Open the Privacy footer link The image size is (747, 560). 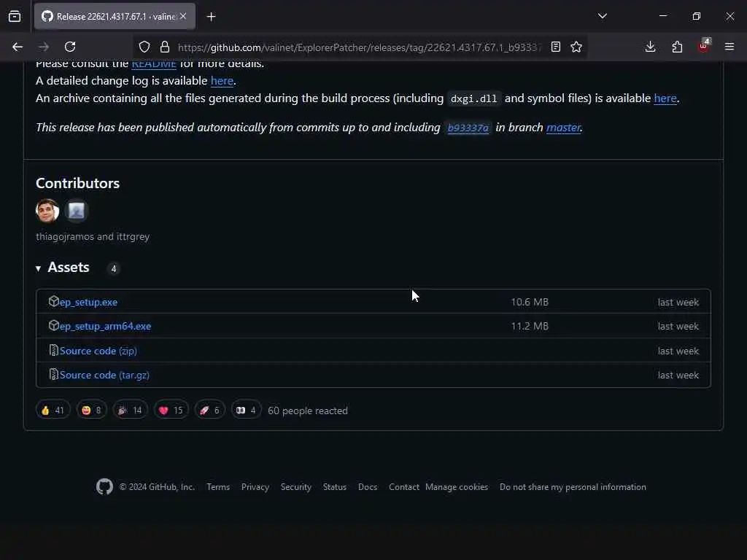(x=255, y=487)
